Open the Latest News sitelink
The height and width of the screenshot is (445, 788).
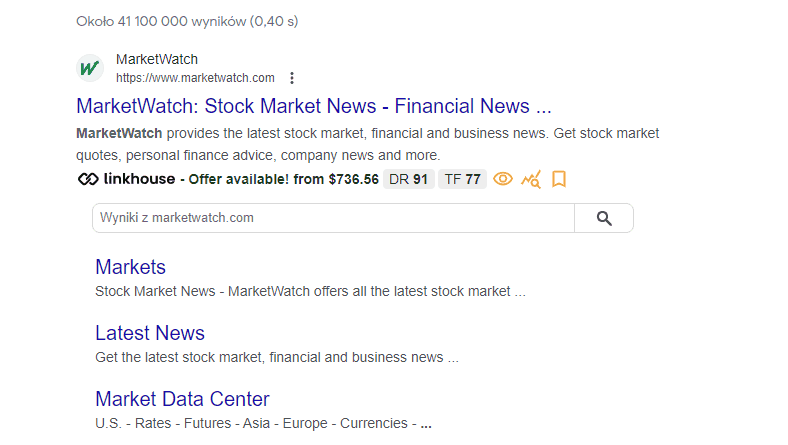(150, 333)
